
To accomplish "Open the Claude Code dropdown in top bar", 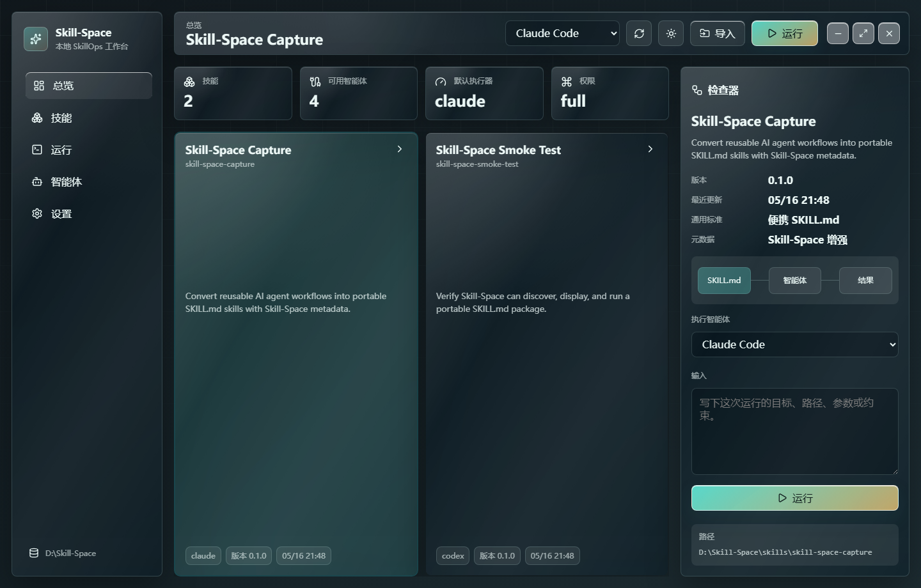I will click(562, 33).
